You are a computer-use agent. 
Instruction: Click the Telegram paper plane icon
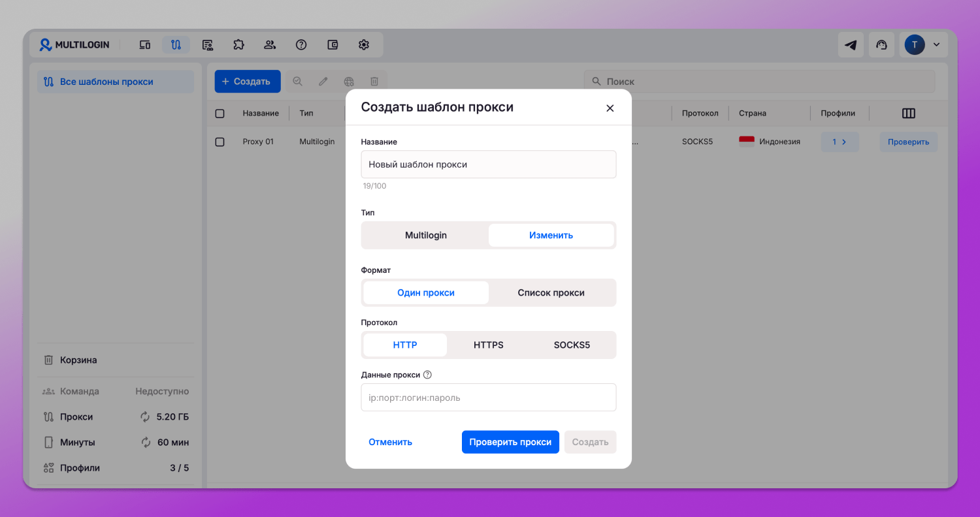(851, 45)
